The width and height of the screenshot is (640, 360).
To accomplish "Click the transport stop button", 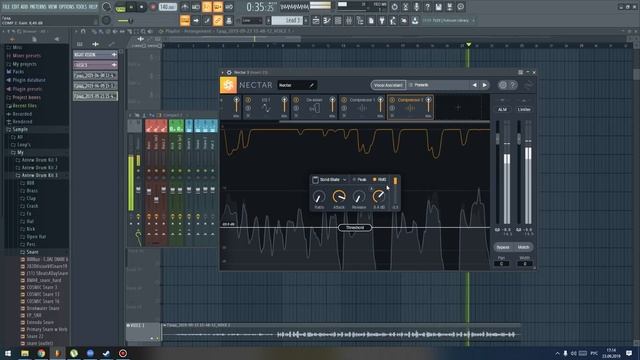I will point(142,7).
